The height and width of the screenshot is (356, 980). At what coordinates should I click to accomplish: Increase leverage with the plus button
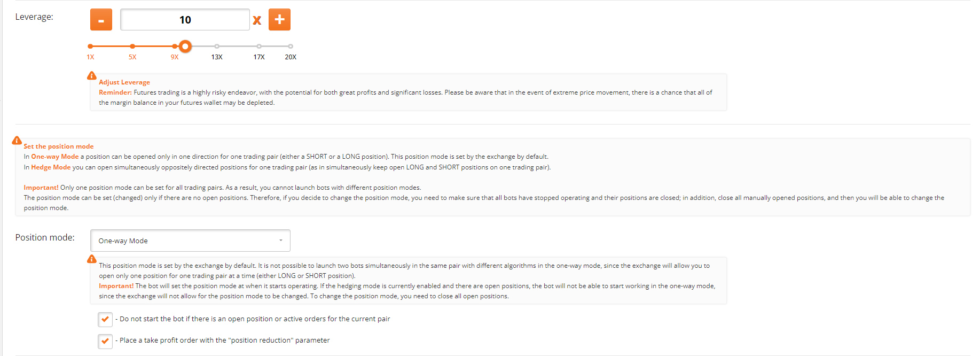coord(279,20)
